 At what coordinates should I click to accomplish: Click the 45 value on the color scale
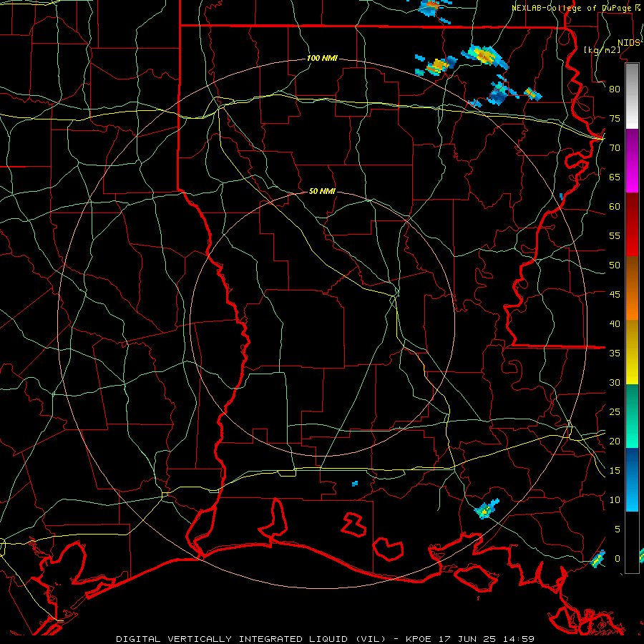(615, 295)
